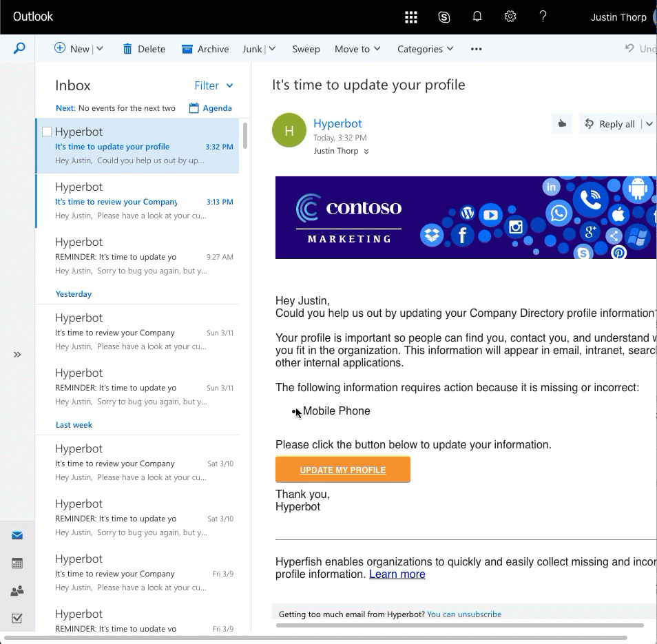This screenshot has height=644, width=657.
Task: Open the Sat 3/10 review your Company message
Action: [138, 463]
